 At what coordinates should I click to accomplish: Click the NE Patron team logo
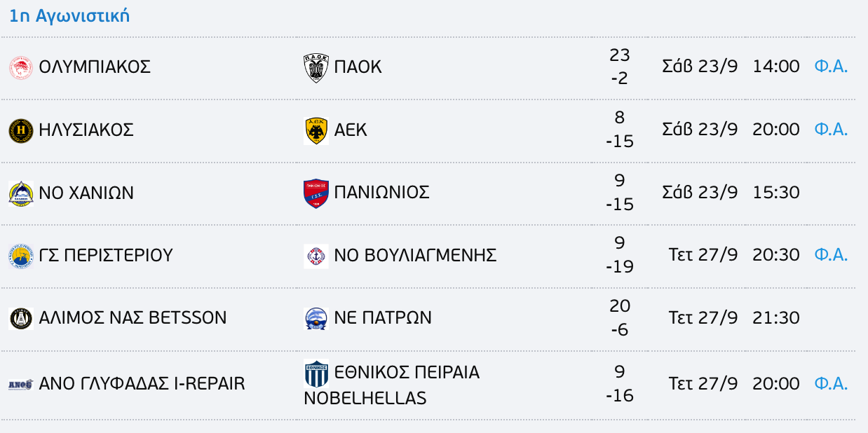pyautogui.click(x=316, y=318)
